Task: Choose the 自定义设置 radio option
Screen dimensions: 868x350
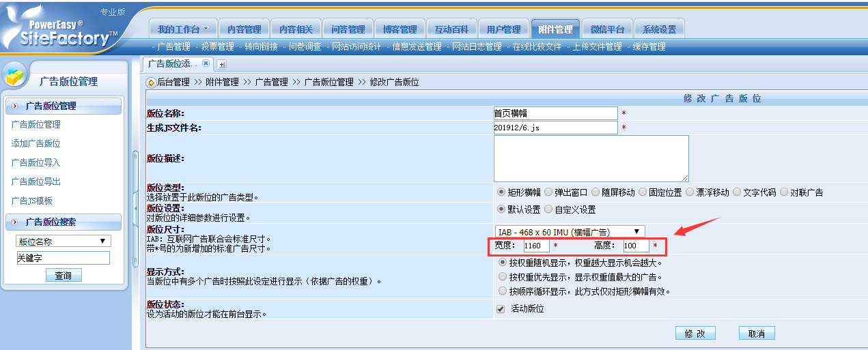Action: click(548, 209)
